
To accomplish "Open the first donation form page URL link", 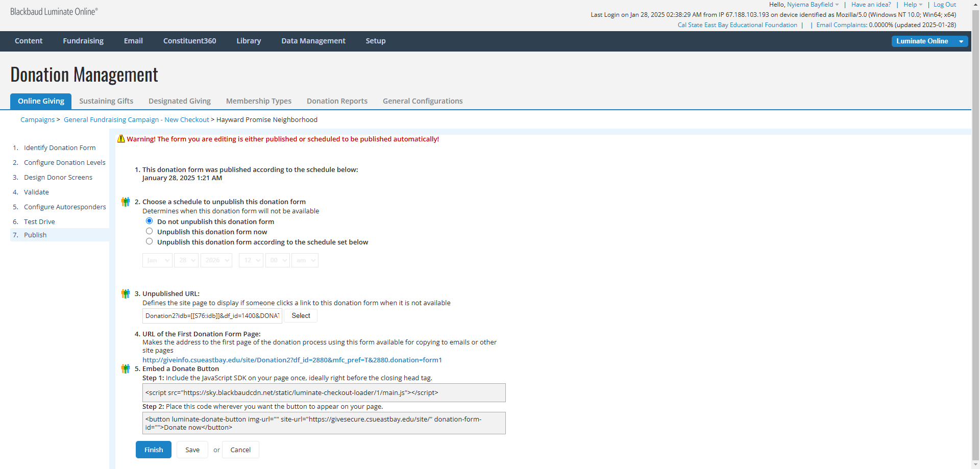I will pyautogui.click(x=292, y=360).
